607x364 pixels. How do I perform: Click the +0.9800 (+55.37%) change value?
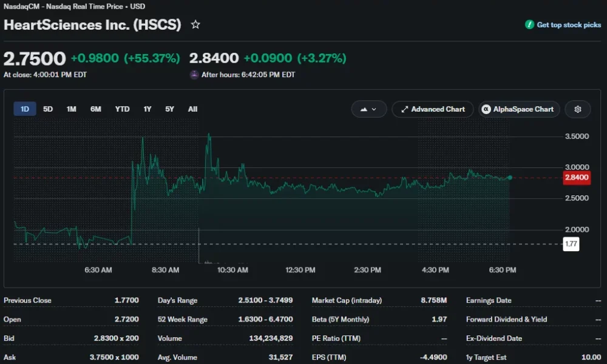tap(125, 58)
